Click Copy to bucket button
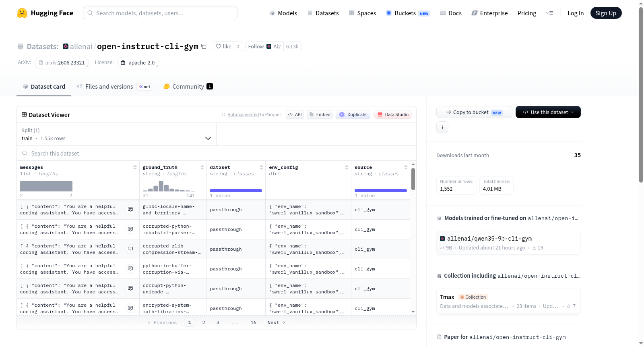The image size is (644, 347). tap(474, 112)
